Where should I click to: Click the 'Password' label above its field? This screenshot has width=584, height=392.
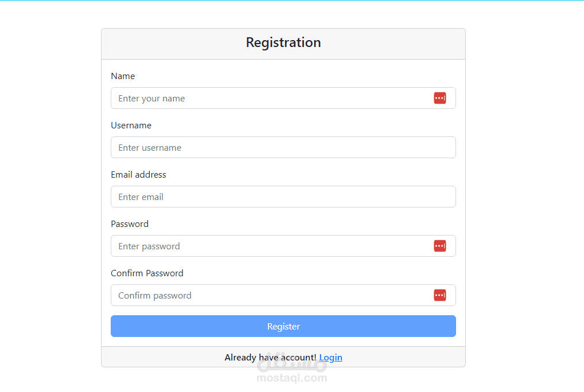point(130,224)
